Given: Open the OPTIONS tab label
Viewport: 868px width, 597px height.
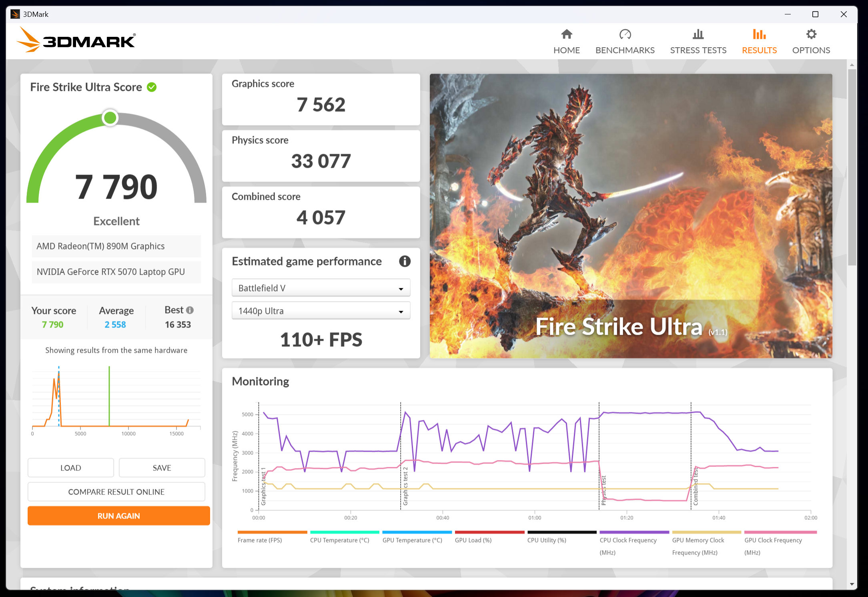Looking at the screenshot, I should (x=811, y=50).
